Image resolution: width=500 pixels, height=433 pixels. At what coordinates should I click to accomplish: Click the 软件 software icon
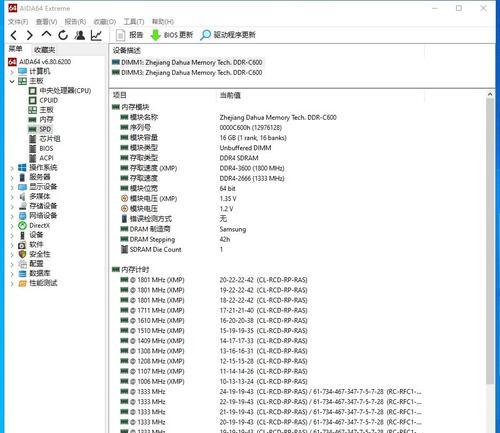[x=22, y=245]
